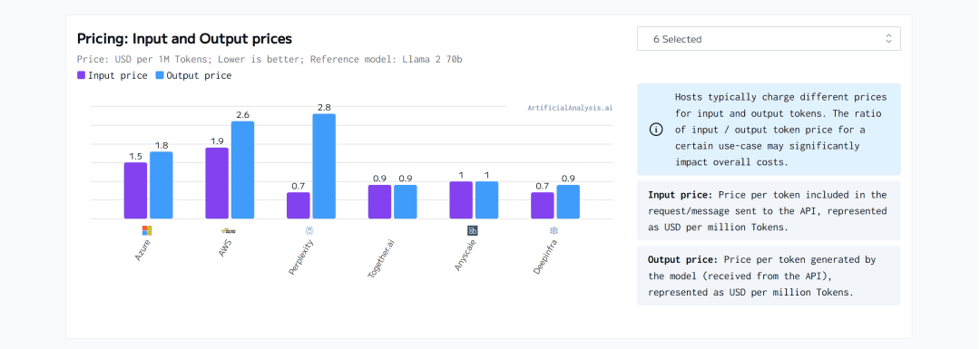Select AWS input price bar 1.9
The width and height of the screenshot is (980, 349).
217,183
